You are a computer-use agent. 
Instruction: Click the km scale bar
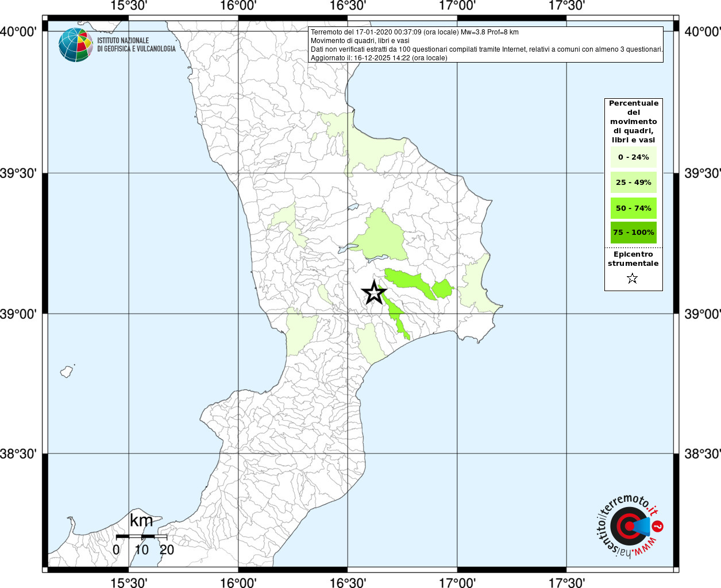(x=141, y=536)
